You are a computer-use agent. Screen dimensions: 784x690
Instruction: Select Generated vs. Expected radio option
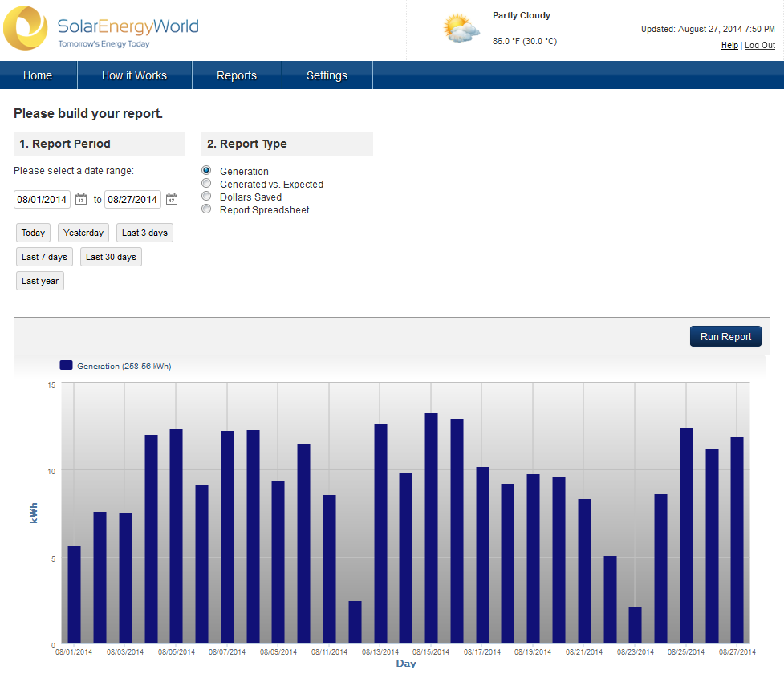point(206,184)
